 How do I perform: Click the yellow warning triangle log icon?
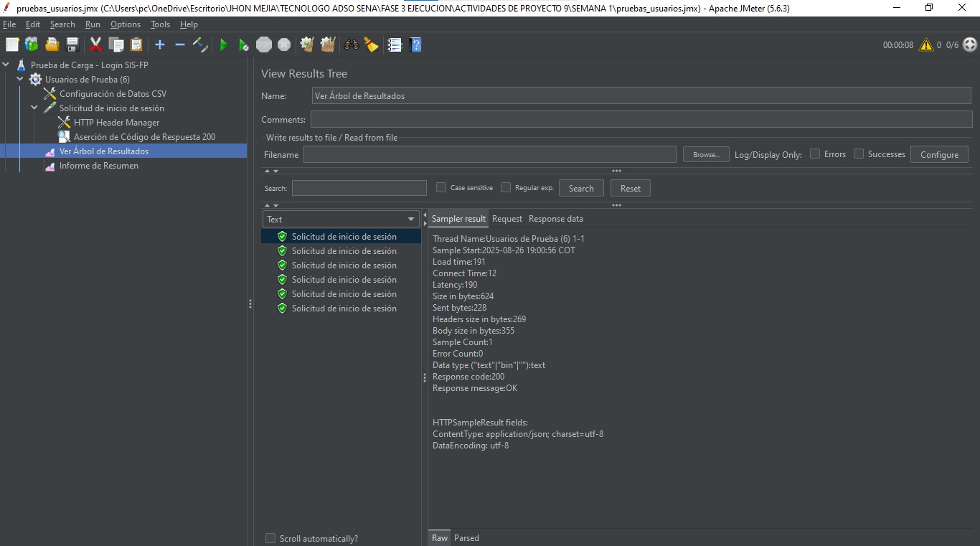point(926,44)
